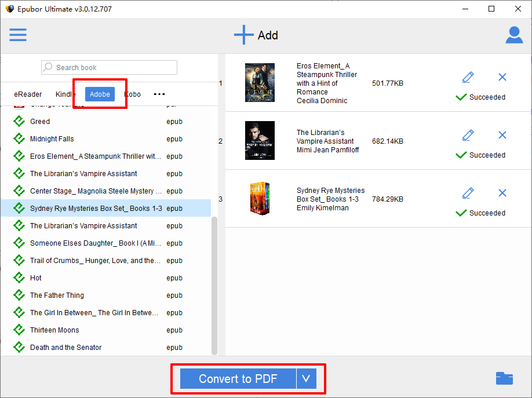
Task: Click author name Mimi Jean Pamfiloff
Action: click(328, 149)
